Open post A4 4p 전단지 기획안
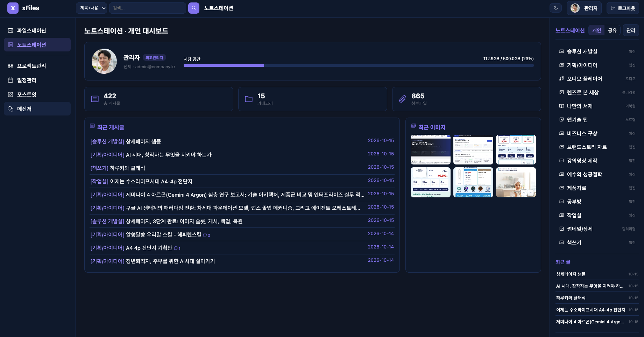 [x=149, y=248]
